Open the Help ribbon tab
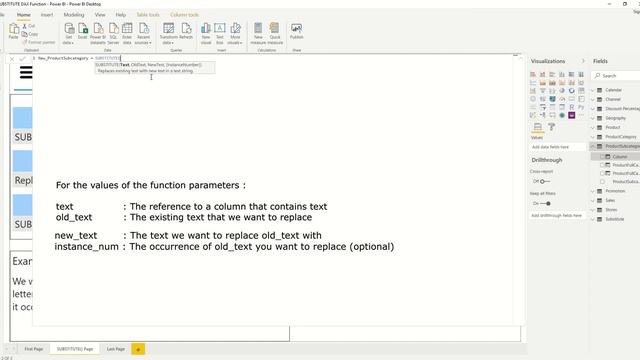 (x=121, y=15)
